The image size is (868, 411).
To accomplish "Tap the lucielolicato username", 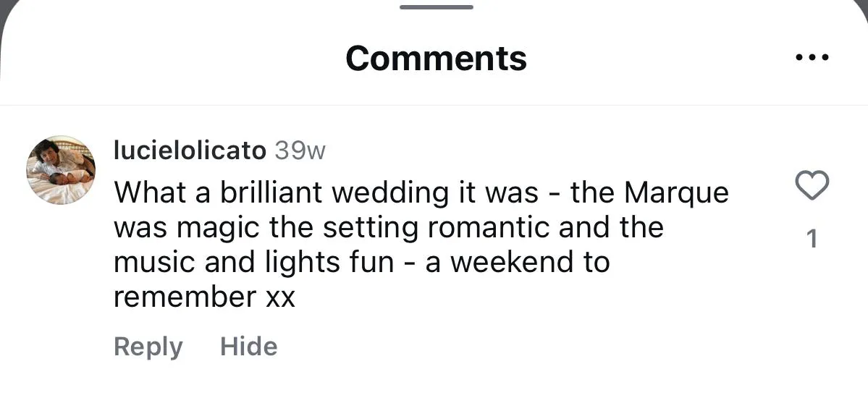I will (x=190, y=151).
